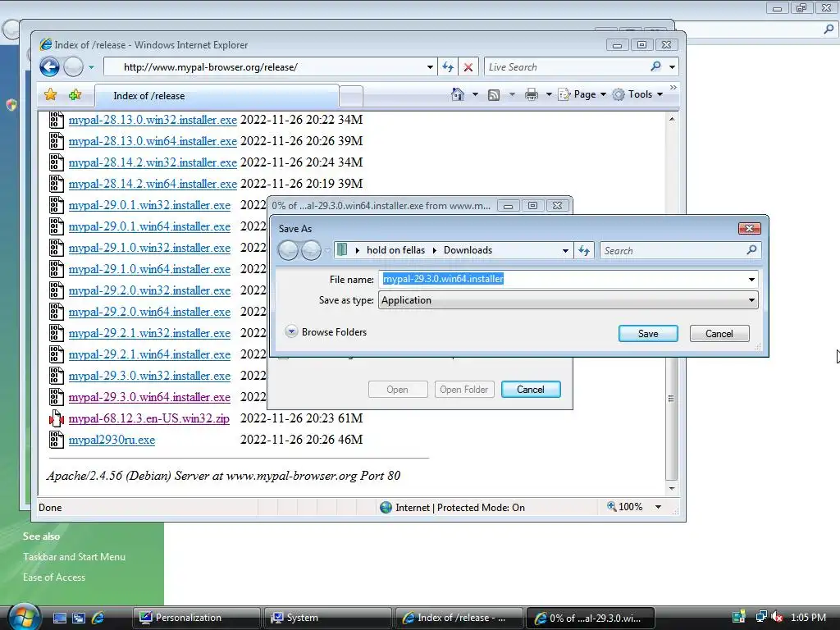Click the file icon beside mypal-29.3.0.win64.installer.exe
The width and height of the screenshot is (840, 630).
pos(57,397)
